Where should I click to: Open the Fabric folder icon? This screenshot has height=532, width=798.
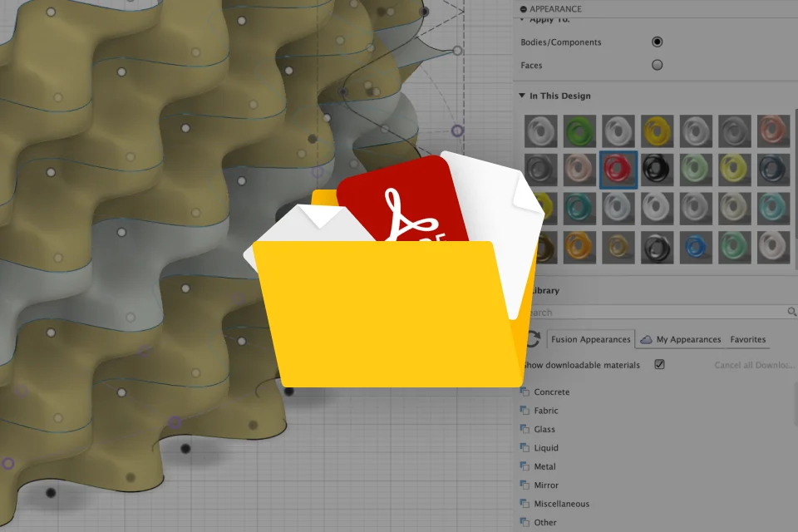pos(525,410)
